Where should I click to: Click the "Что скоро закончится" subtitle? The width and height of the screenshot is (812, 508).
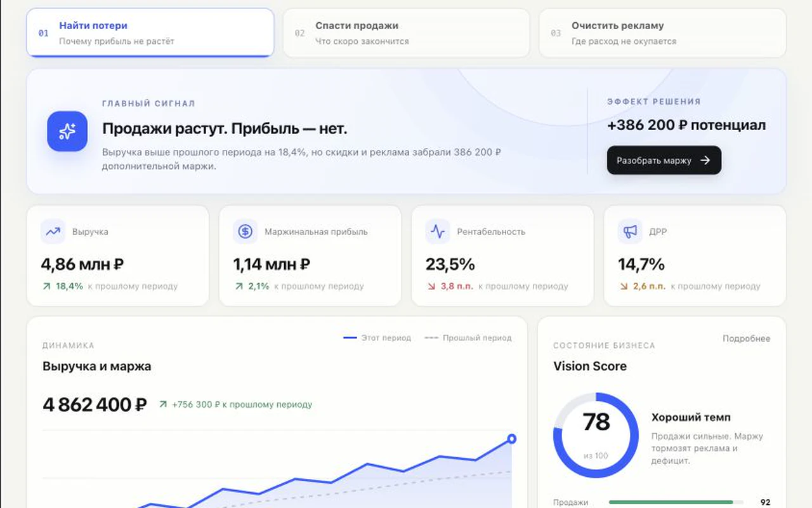click(x=362, y=41)
